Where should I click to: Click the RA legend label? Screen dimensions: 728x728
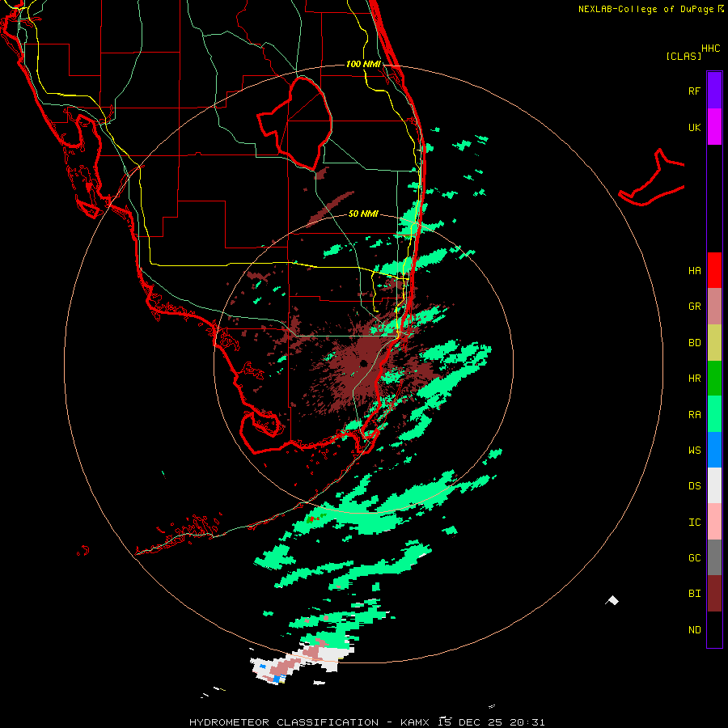694,415
